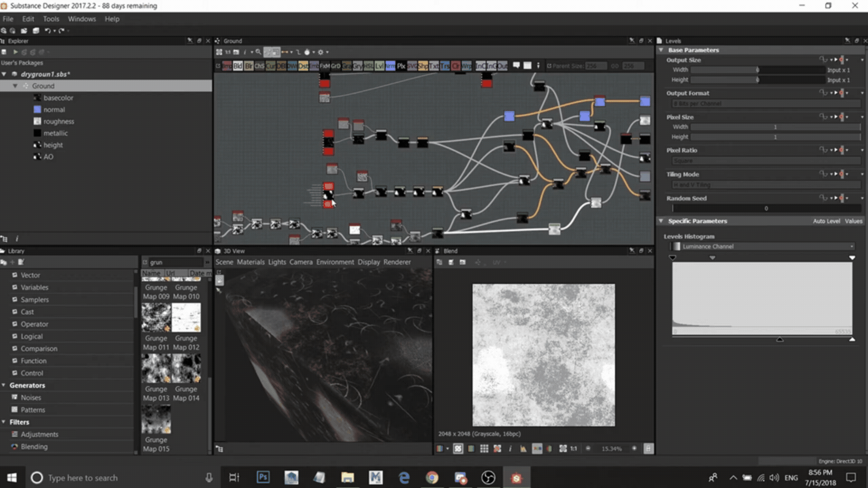The height and width of the screenshot is (488, 868).
Task: Collapse Generators library category
Action: pyautogui.click(x=4, y=385)
